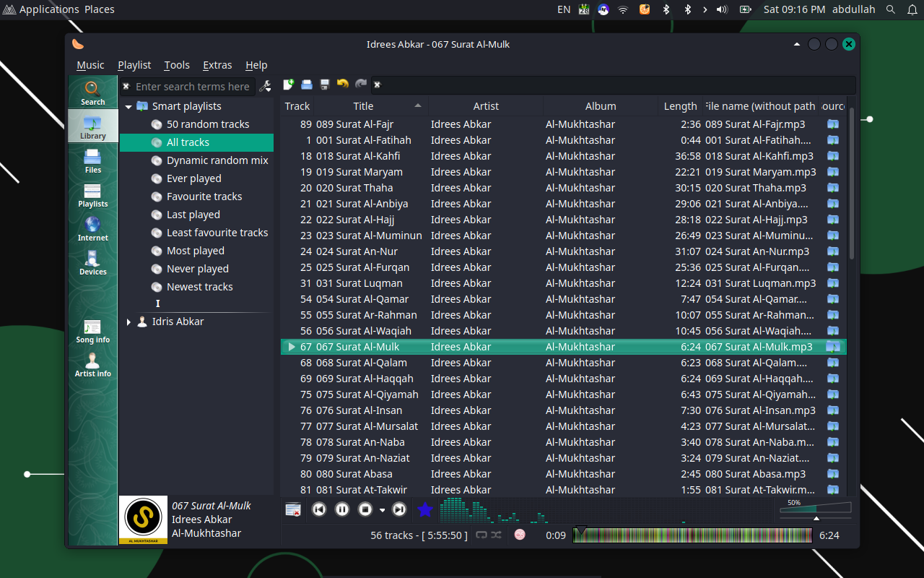Open library options wrench dropdown

(265, 86)
